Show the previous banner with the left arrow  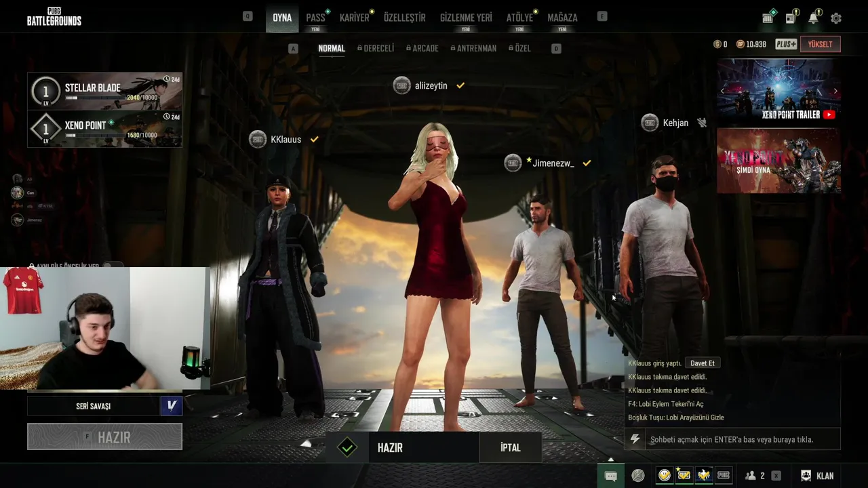[722, 91]
